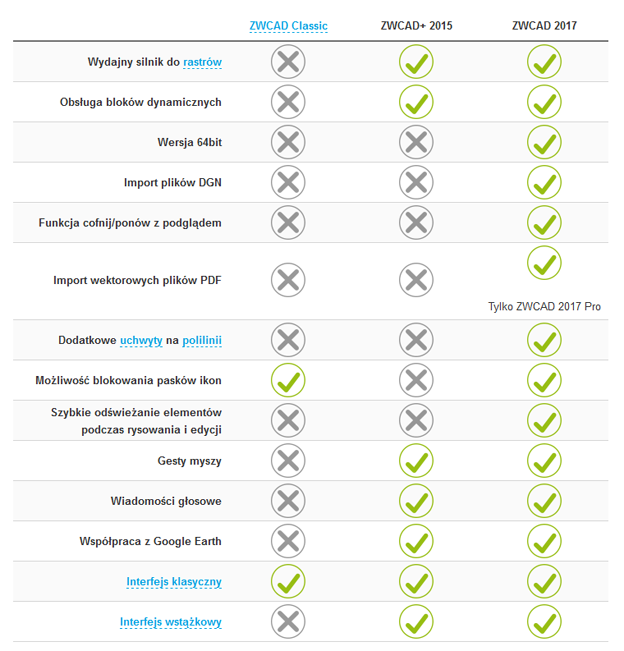
Task: Click ZWCAD+ 2015 checkmark for Gesty myszy
Action: (x=416, y=460)
